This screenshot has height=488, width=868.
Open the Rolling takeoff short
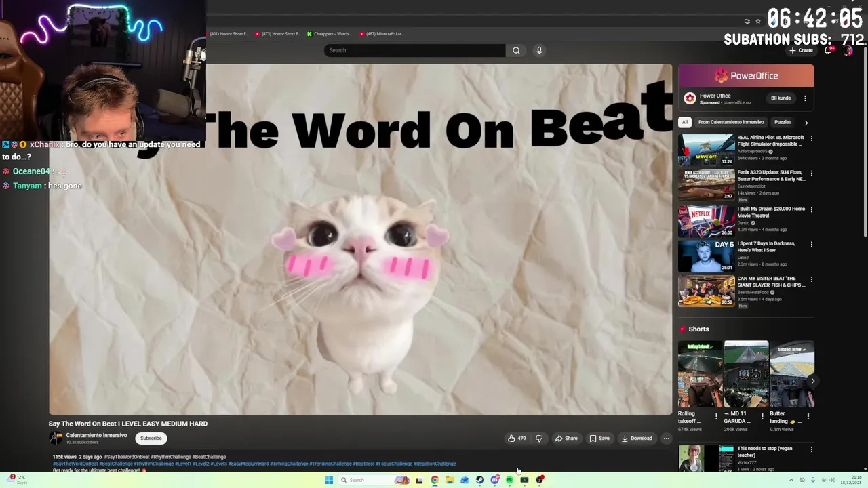(700, 374)
